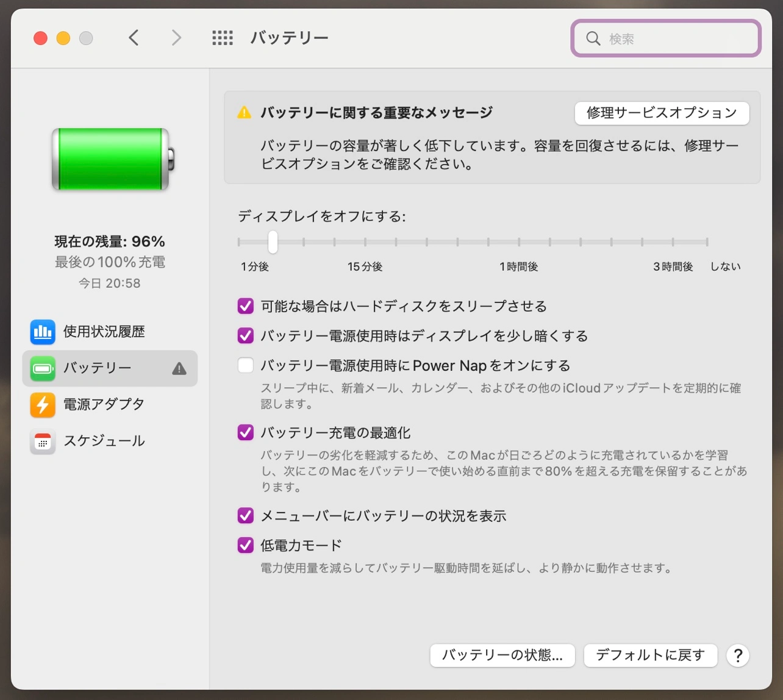
Task: Click the スケジュール calendar icon
Action: (43, 441)
